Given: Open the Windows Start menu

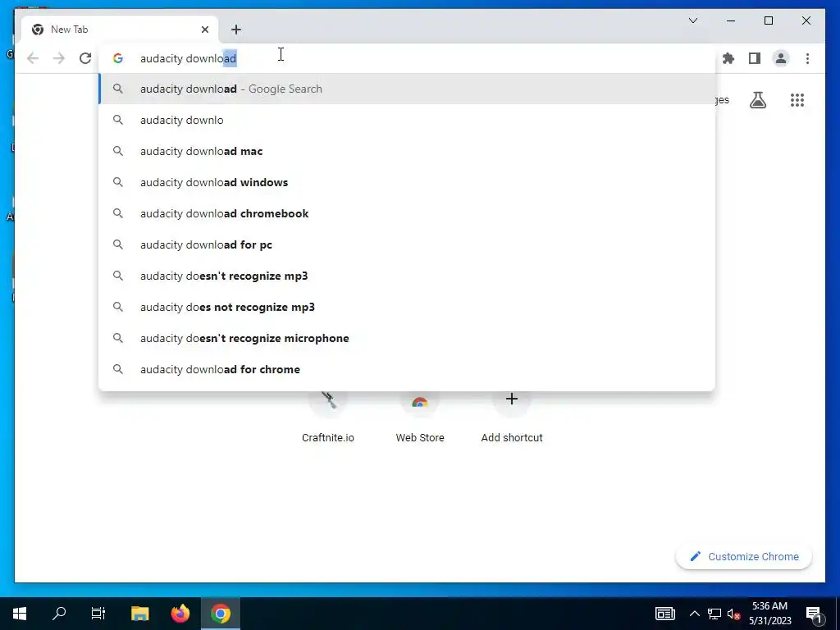Looking at the screenshot, I should [x=20, y=613].
